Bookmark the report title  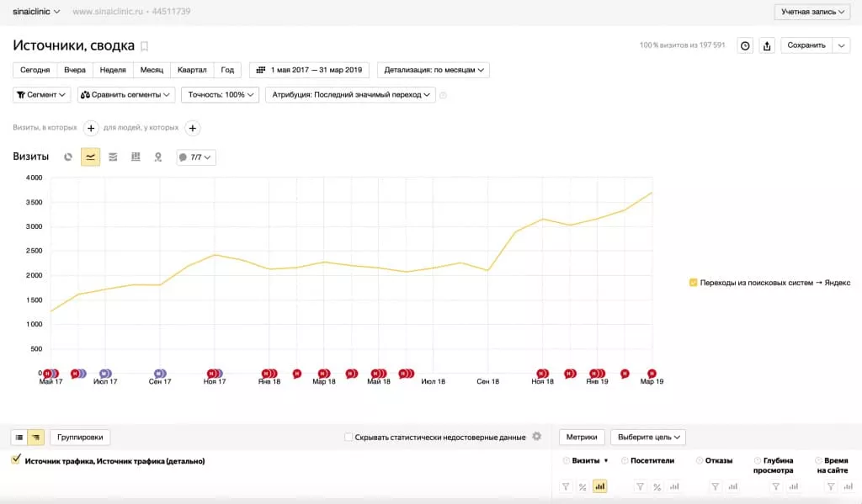[x=144, y=46]
